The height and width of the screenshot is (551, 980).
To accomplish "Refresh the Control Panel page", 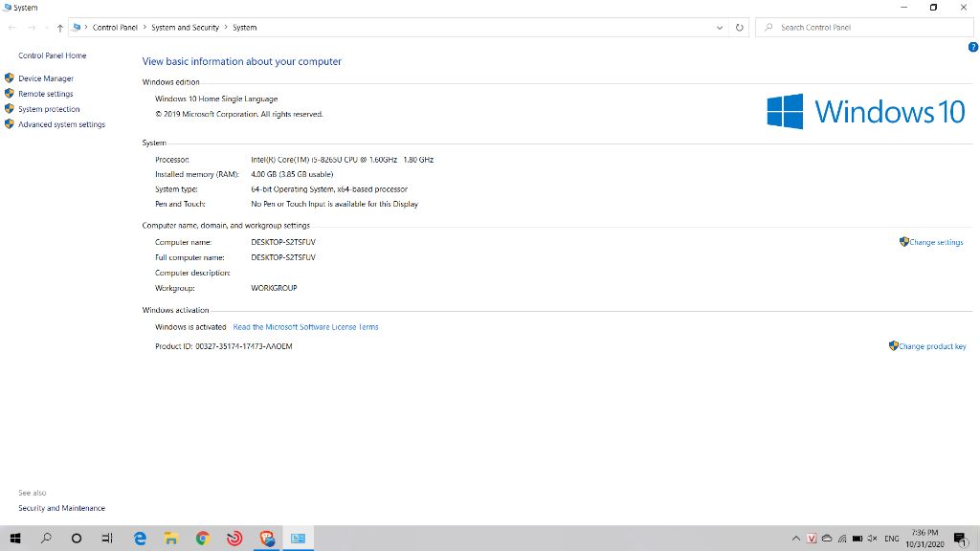I will click(740, 28).
